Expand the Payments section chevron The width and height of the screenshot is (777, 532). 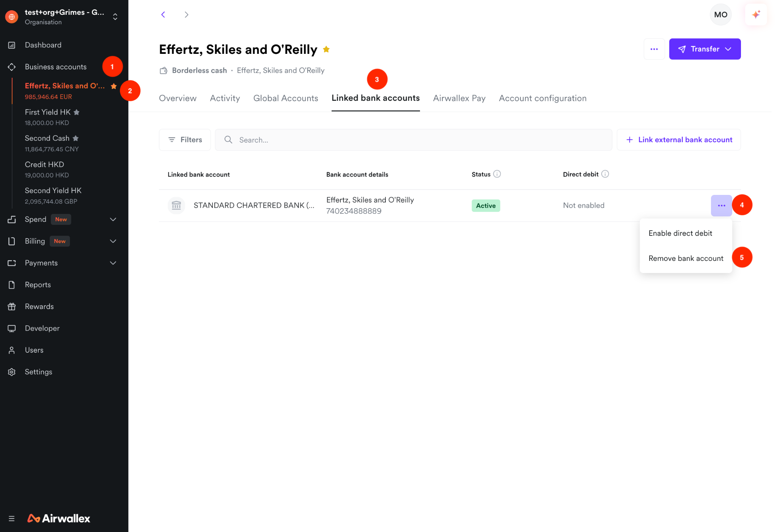click(x=113, y=263)
